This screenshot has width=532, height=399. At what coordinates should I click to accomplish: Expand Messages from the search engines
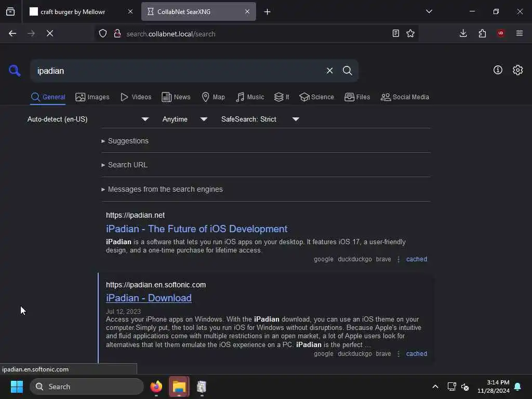click(162, 189)
